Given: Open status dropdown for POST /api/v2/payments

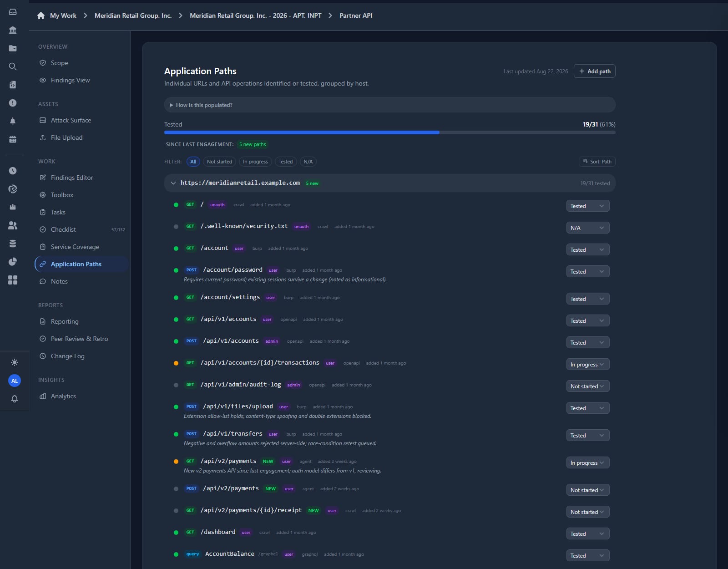Looking at the screenshot, I should pyautogui.click(x=587, y=490).
